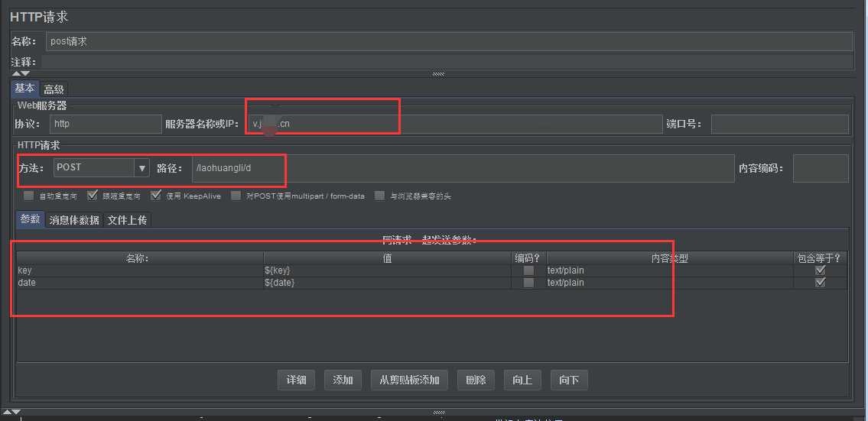The width and height of the screenshot is (868, 421).
Task: Check 编码? box in the date row
Action: (529, 283)
